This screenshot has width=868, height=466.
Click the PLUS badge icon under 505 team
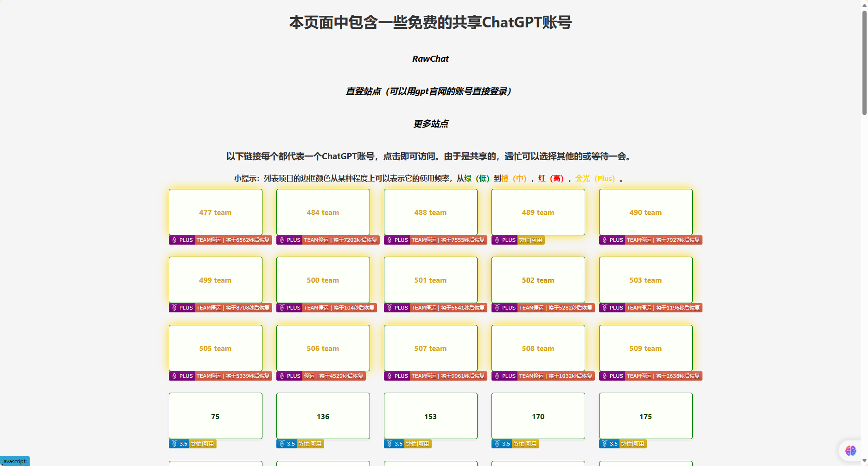pos(174,376)
